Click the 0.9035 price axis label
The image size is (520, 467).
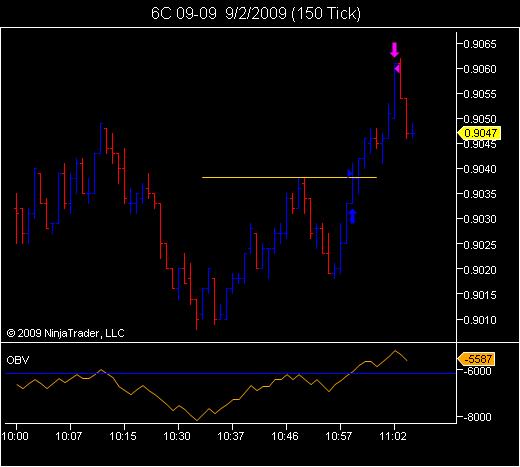click(x=480, y=194)
